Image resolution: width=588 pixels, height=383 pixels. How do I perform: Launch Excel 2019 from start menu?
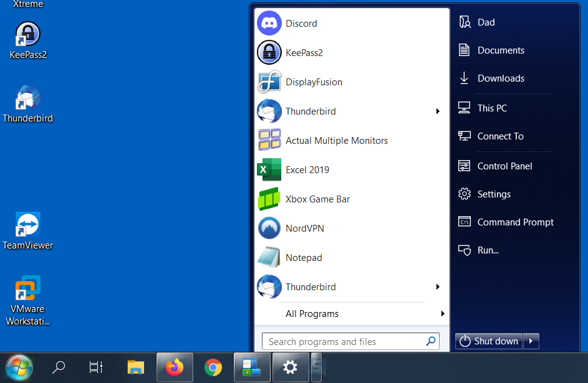click(352, 169)
